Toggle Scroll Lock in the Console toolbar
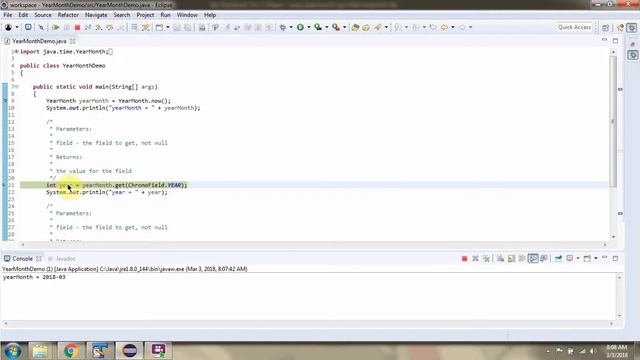Screen dimensions: 640x360 [511, 258]
